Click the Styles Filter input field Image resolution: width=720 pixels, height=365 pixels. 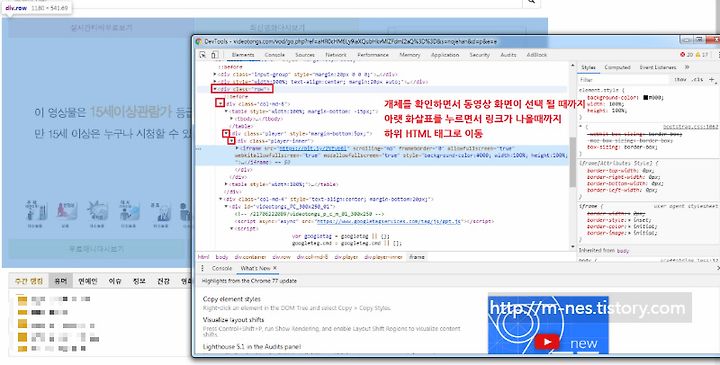pyautogui.click(x=624, y=79)
